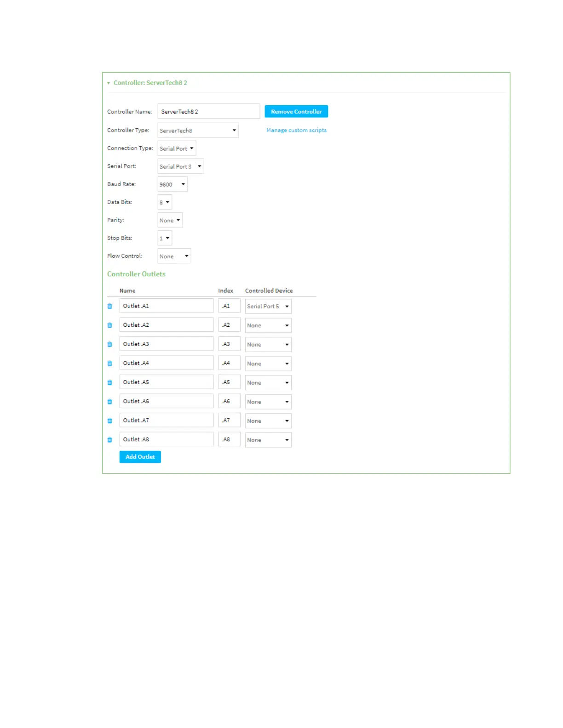Viewport: 563px width, 728px height.
Task: Delete Outlet .A6 with its trash icon
Action: [109, 402]
